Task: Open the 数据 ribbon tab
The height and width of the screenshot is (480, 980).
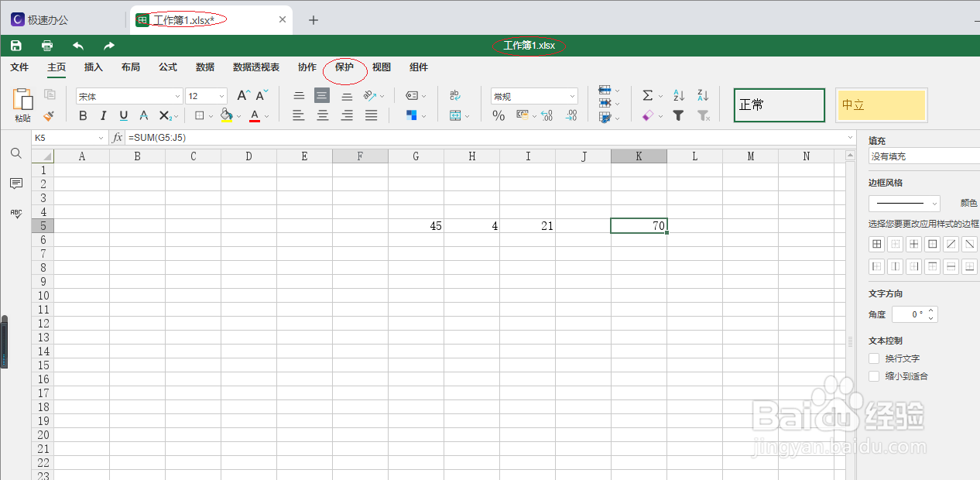Action: coord(204,67)
